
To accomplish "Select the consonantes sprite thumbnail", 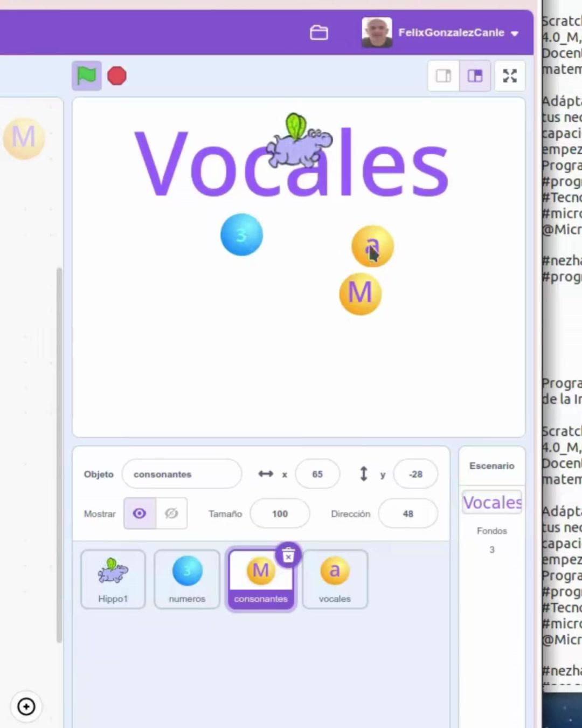I will 261,579.
